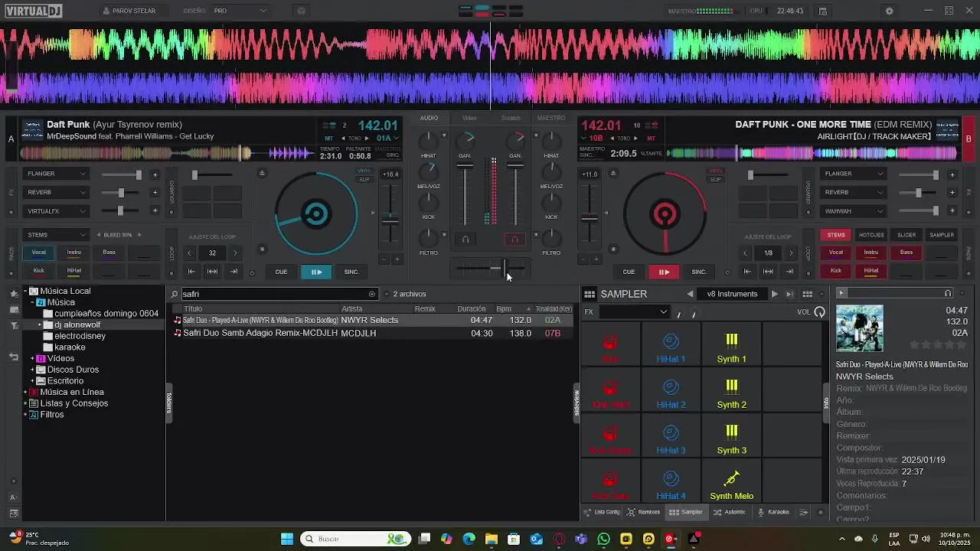The image size is (980, 551).
Task: Go to previous sampler bank arrow
Action: click(690, 294)
